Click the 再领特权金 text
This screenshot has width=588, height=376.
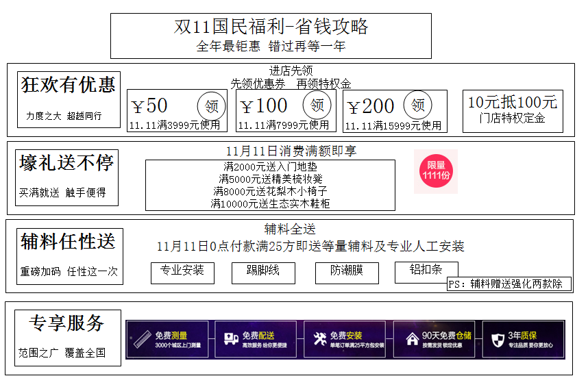click(x=323, y=84)
